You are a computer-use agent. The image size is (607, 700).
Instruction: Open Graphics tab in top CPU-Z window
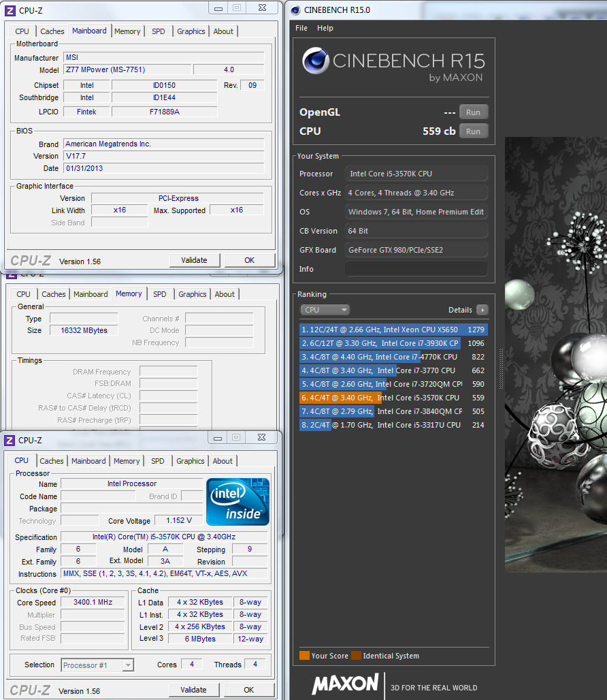point(191,31)
